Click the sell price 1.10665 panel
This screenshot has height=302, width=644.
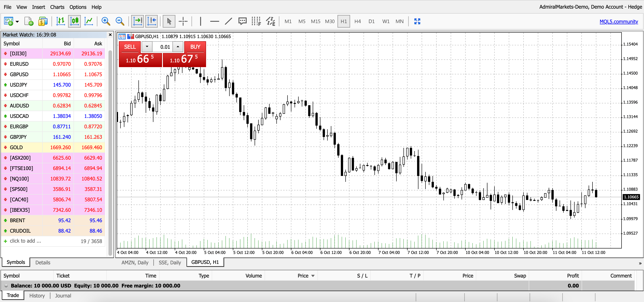pyautogui.click(x=140, y=59)
